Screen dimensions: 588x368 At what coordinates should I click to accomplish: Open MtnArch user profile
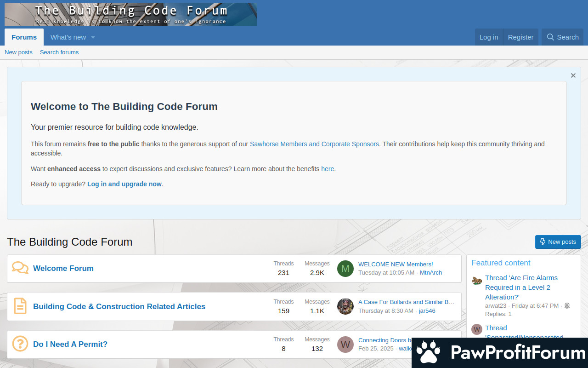(431, 273)
